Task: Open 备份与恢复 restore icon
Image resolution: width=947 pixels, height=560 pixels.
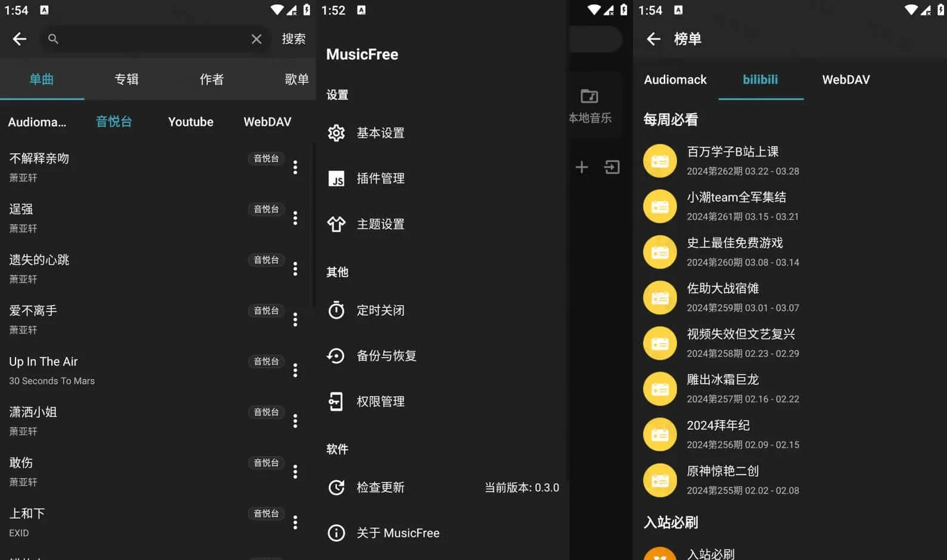Action: click(336, 356)
